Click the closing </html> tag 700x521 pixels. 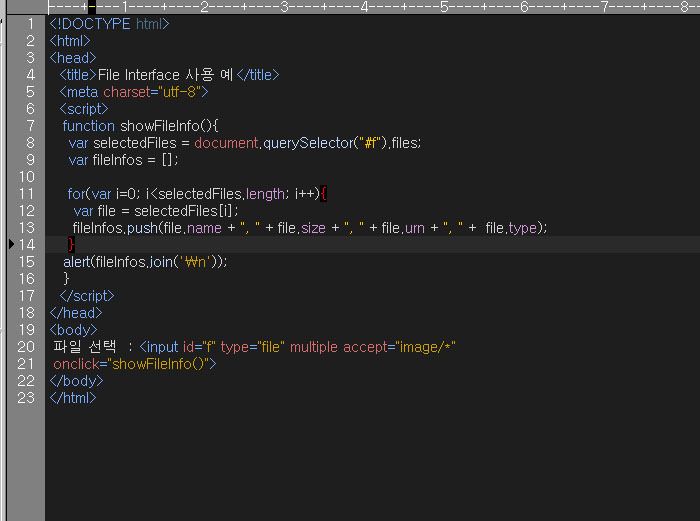click(x=73, y=398)
